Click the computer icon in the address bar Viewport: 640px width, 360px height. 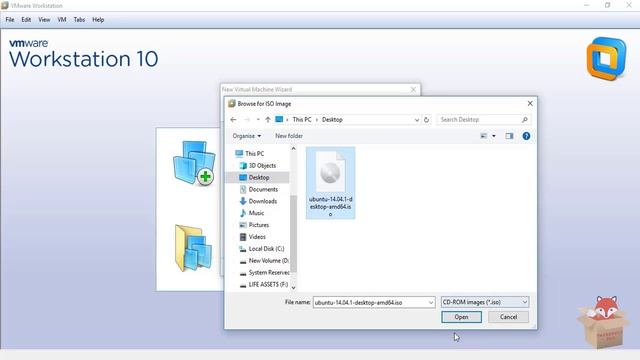tap(279, 119)
